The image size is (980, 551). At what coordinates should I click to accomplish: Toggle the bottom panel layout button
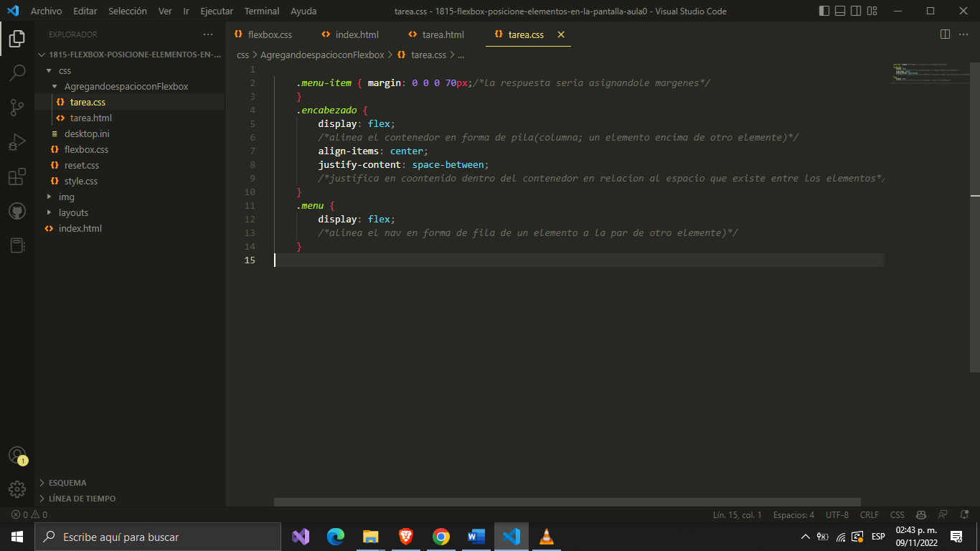pos(840,11)
